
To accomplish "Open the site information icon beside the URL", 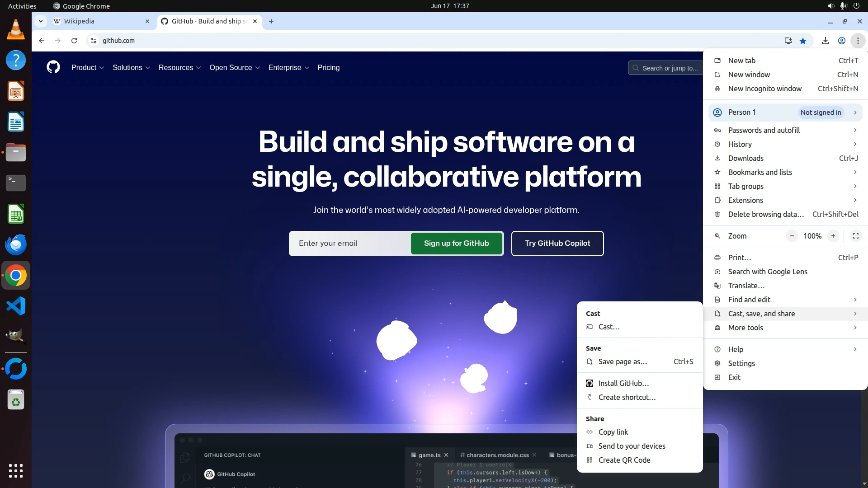I will (x=94, y=41).
